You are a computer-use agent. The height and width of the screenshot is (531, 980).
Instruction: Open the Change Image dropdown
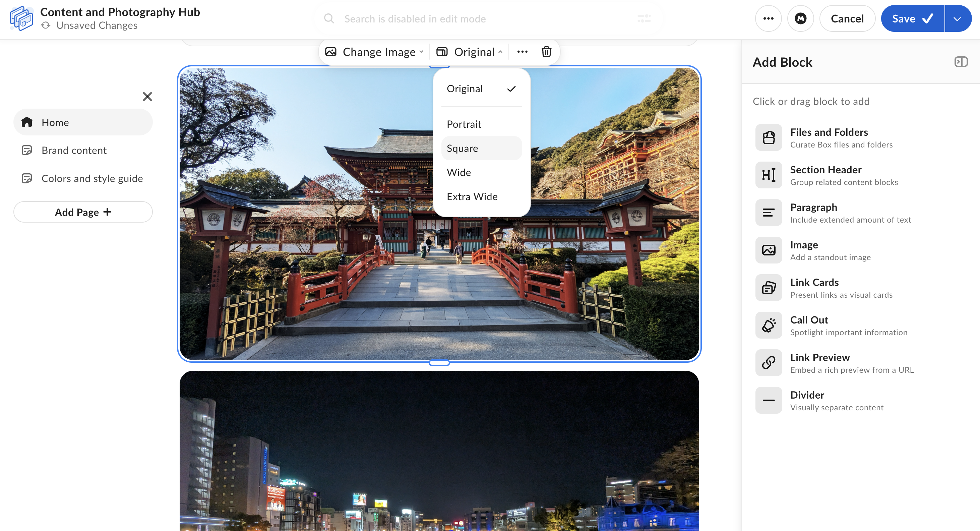point(374,52)
